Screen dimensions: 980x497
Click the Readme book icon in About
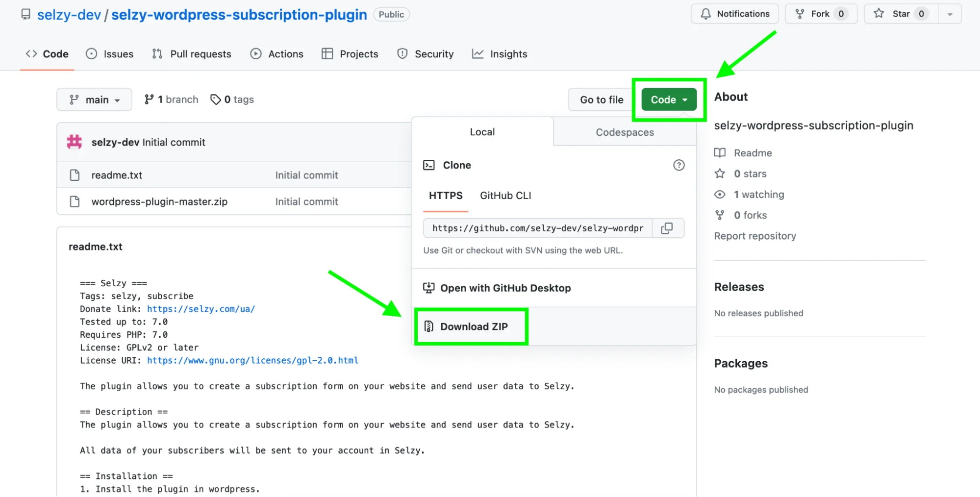(x=720, y=152)
